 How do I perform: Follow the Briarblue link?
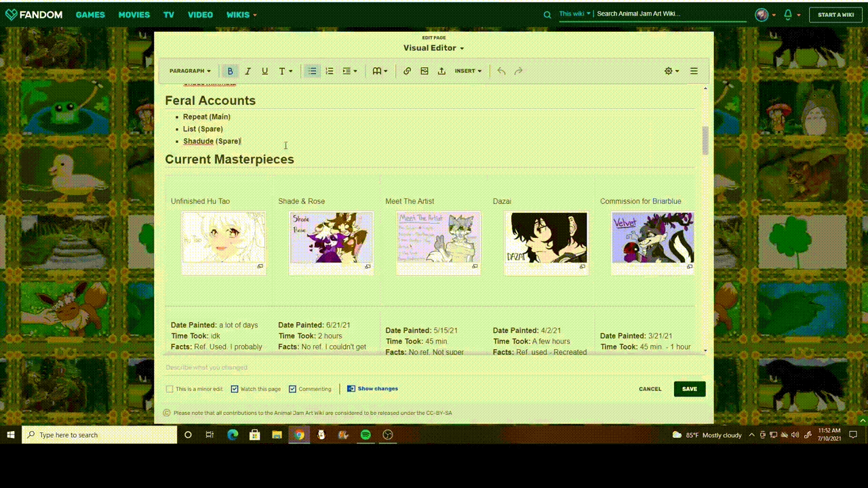[667, 201]
